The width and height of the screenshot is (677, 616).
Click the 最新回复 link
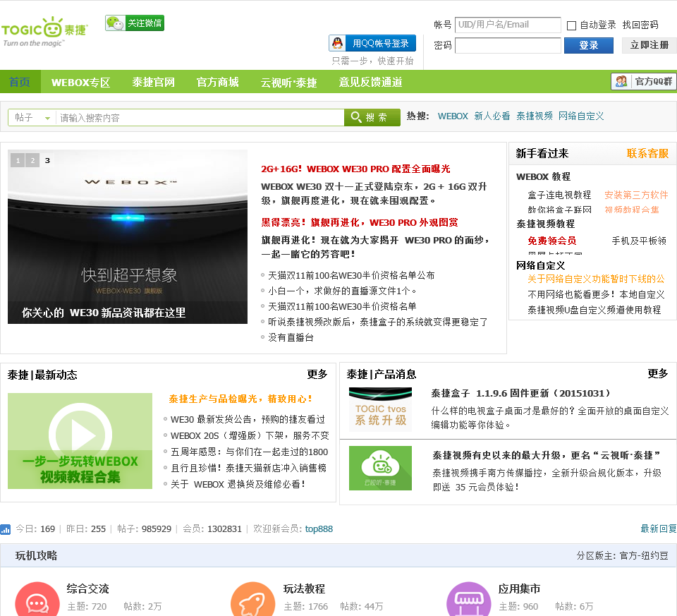(659, 529)
